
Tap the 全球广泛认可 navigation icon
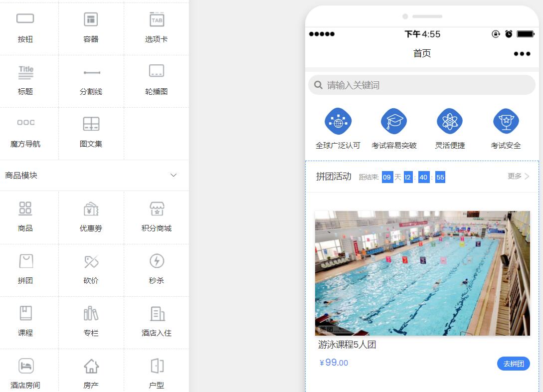[338, 121]
